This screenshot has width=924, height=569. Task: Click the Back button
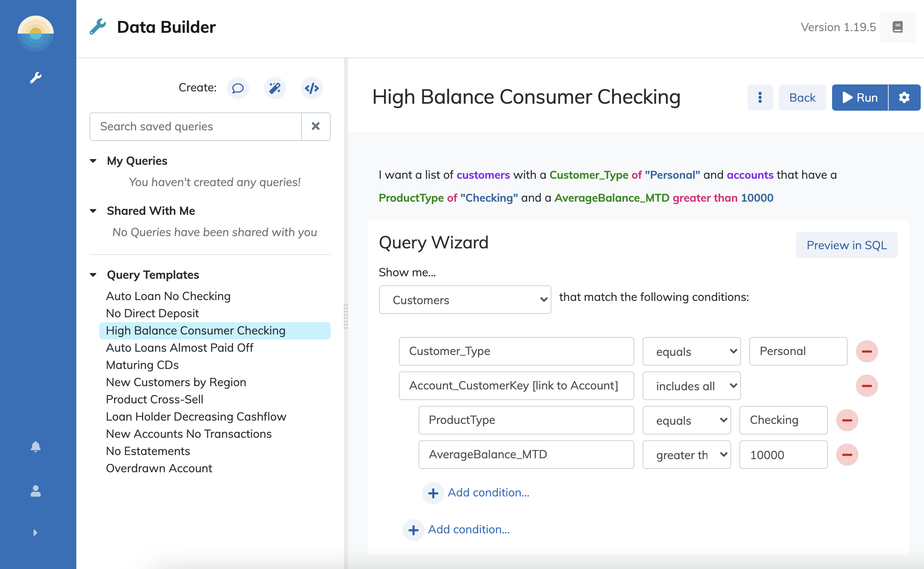(803, 98)
